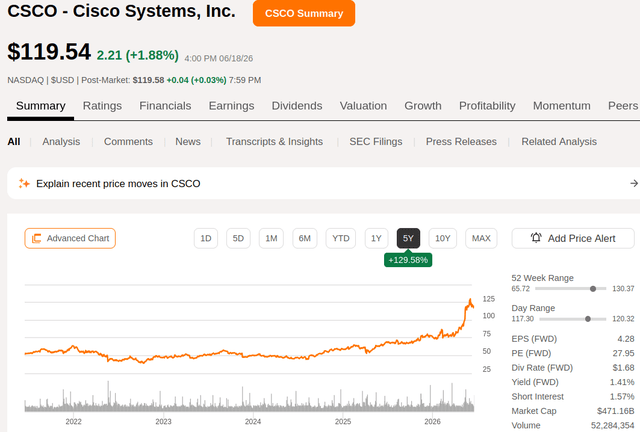Select the Summary tab
Image resolution: width=640 pixels, height=432 pixels.
[x=40, y=106]
